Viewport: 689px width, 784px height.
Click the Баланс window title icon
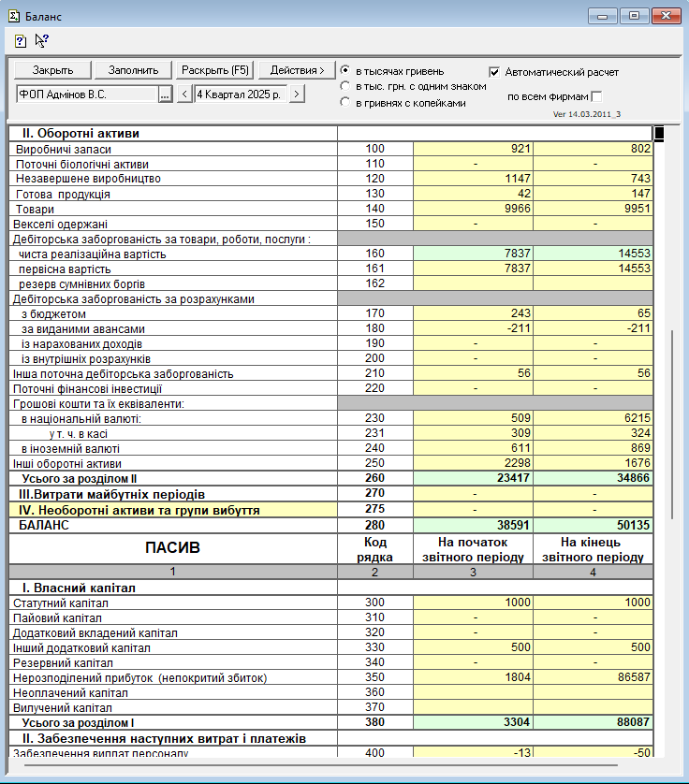(11, 15)
